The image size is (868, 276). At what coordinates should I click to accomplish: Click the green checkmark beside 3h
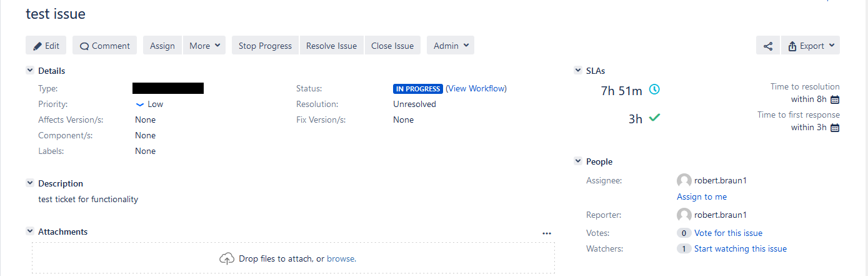click(654, 117)
